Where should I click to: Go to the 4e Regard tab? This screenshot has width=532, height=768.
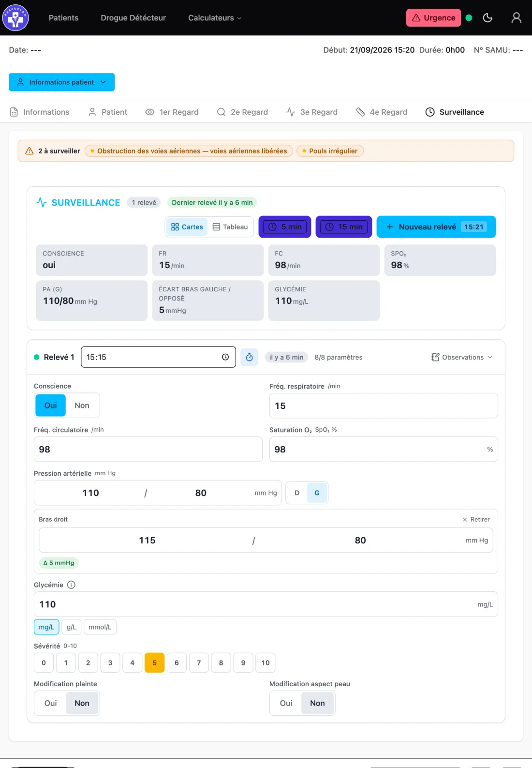click(x=382, y=112)
